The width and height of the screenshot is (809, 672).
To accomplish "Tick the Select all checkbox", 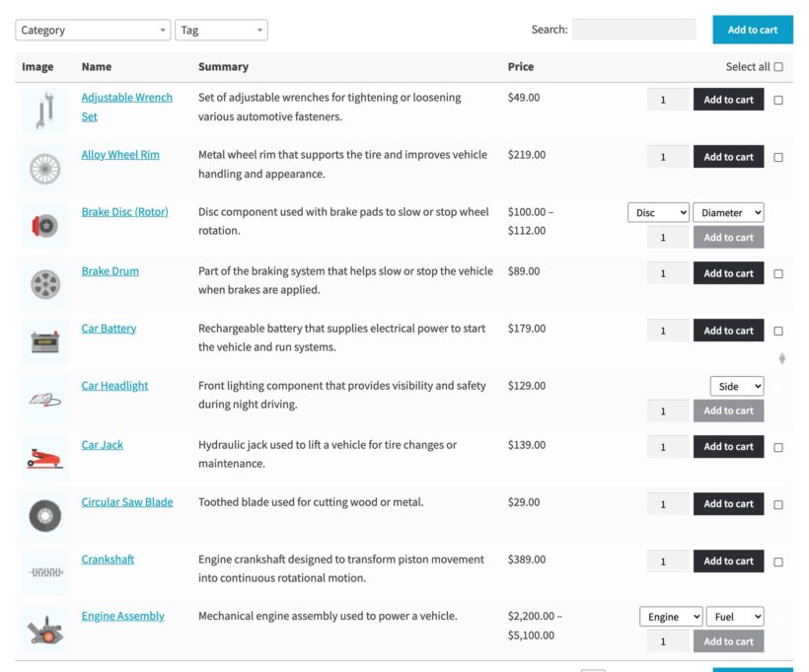I will pos(778,66).
